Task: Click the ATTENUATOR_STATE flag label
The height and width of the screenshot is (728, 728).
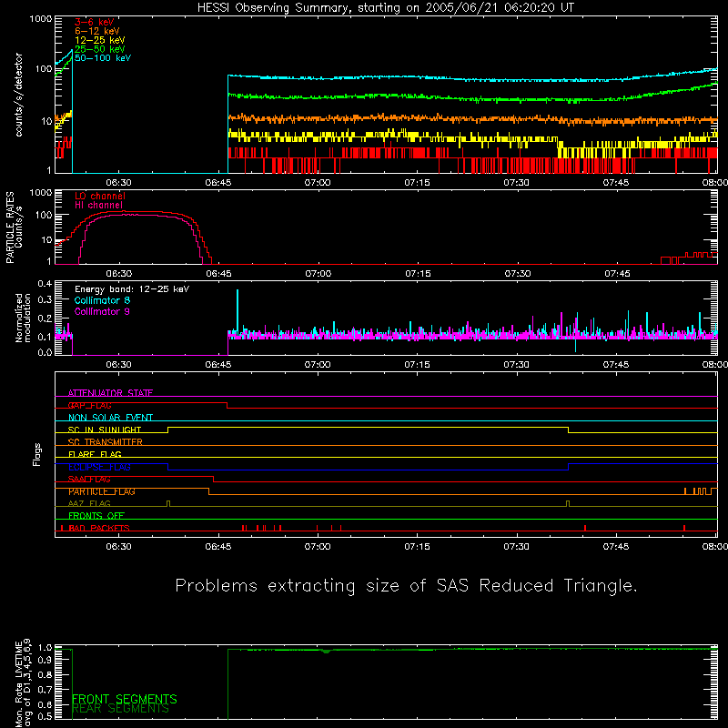Action: [110, 393]
